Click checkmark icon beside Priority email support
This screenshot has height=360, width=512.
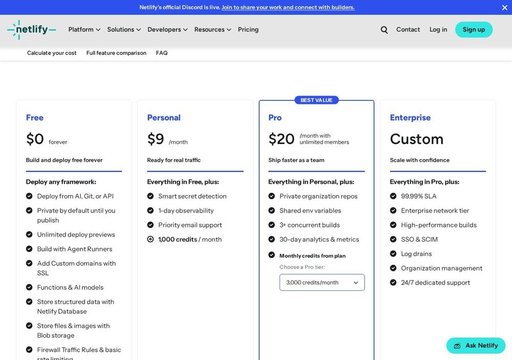150,225
